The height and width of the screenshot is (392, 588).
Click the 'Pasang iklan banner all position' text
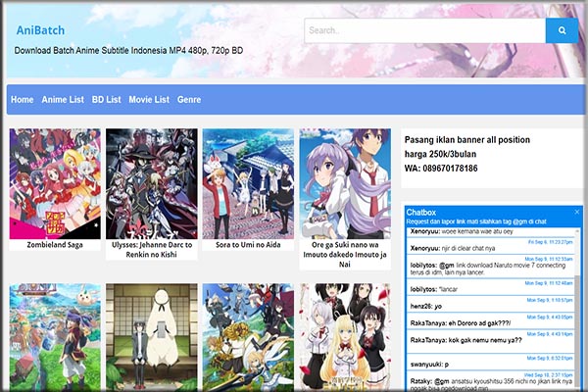[x=467, y=140]
